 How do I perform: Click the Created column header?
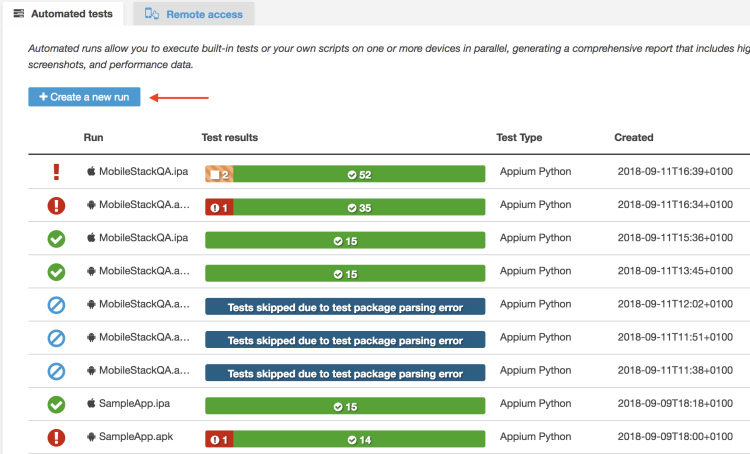[x=633, y=137]
